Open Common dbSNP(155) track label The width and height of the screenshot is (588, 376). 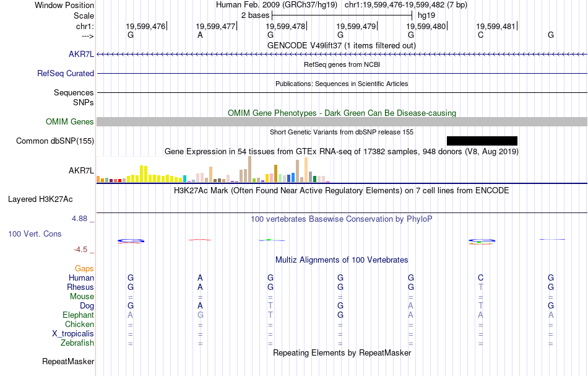[54, 141]
